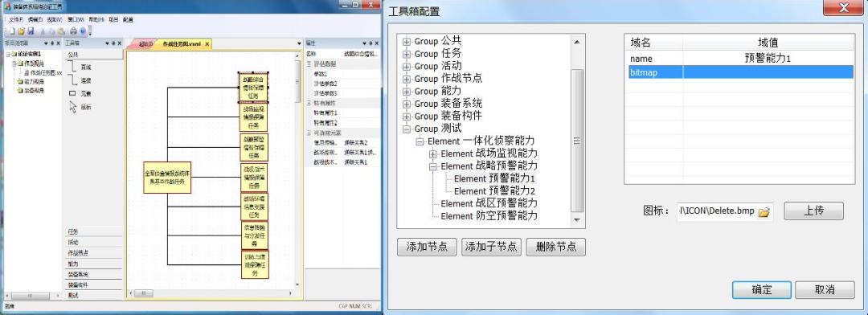Click the browse folder icon beside Delete.bmp
The image size is (868, 315).
(x=764, y=211)
